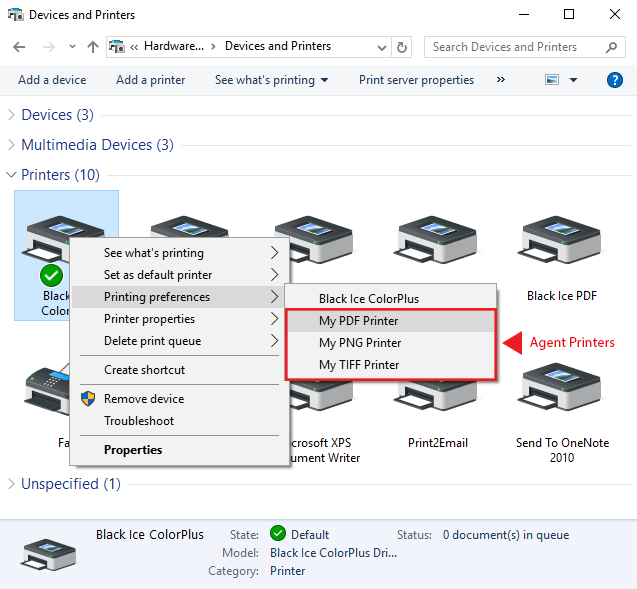Image resolution: width=637 pixels, height=589 pixels.
Task: Select the Send To OneNote 2010 printer
Action: coord(561,385)
